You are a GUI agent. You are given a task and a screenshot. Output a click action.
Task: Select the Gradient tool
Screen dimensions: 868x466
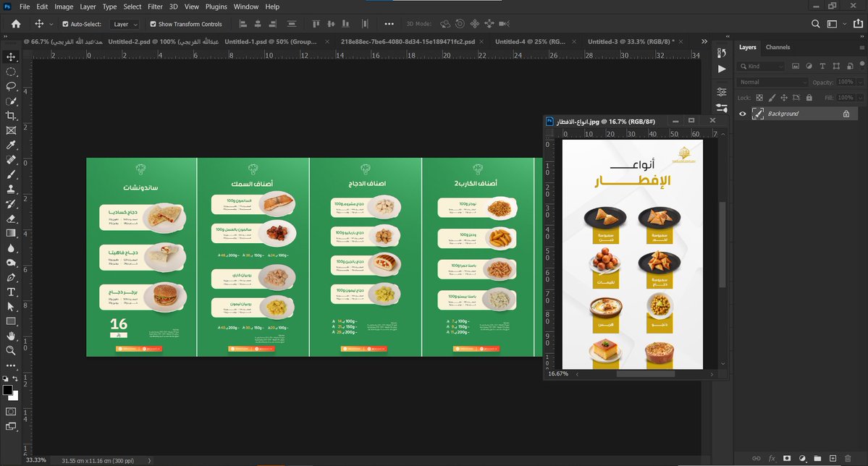tap(11, 233)
